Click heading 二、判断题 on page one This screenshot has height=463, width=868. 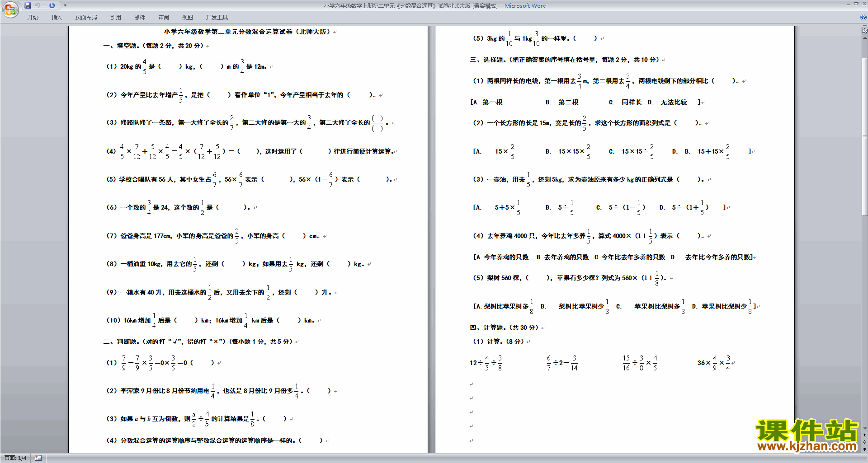coord(198,341)
